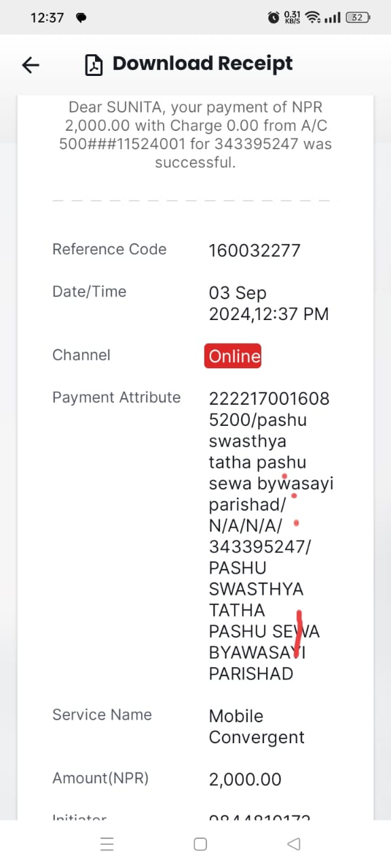Tap the Android home square icon
The height and width of the screenshot is (868, 391).
pyautogui.click(x=200, y=844)
